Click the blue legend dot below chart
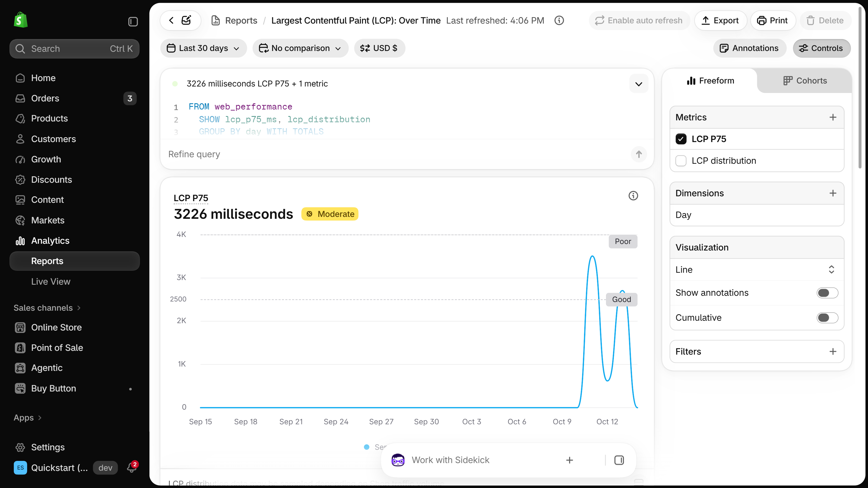Viewport: 868px width, 488px height. tap(367, 447)
